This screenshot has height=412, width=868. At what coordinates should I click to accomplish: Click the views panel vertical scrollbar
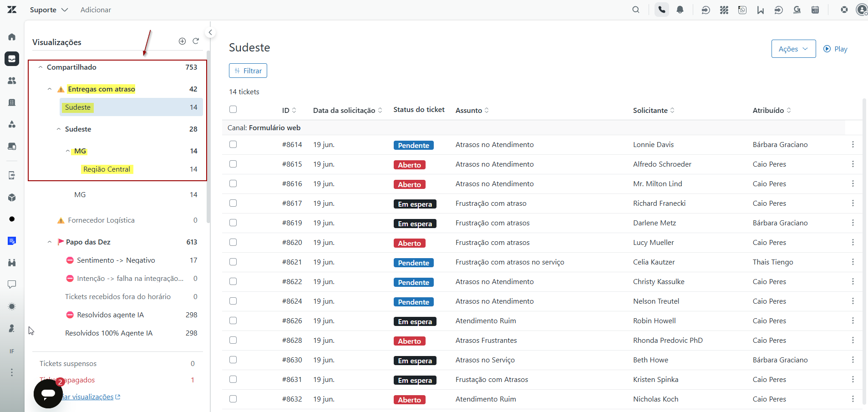[x=208, y=137]
